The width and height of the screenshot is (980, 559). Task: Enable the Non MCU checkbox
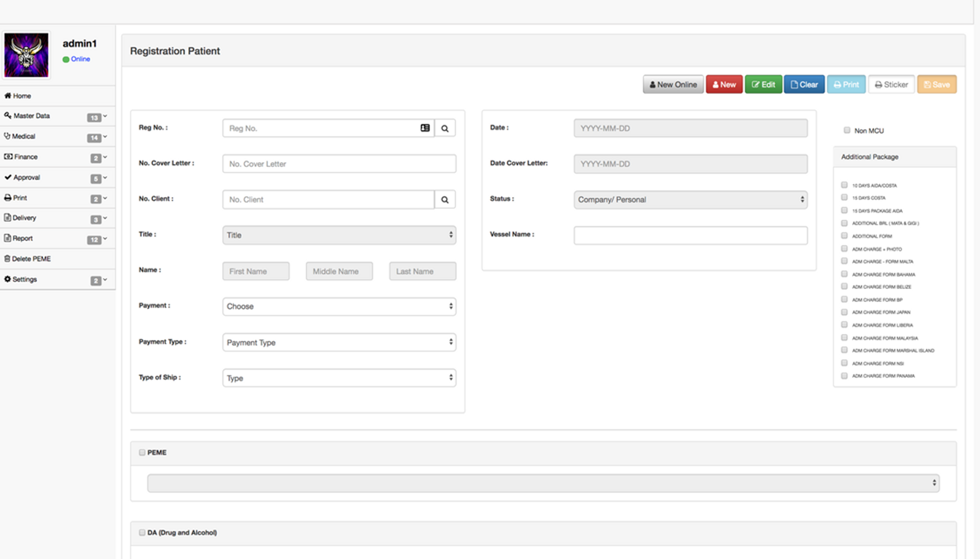point(847,130)
